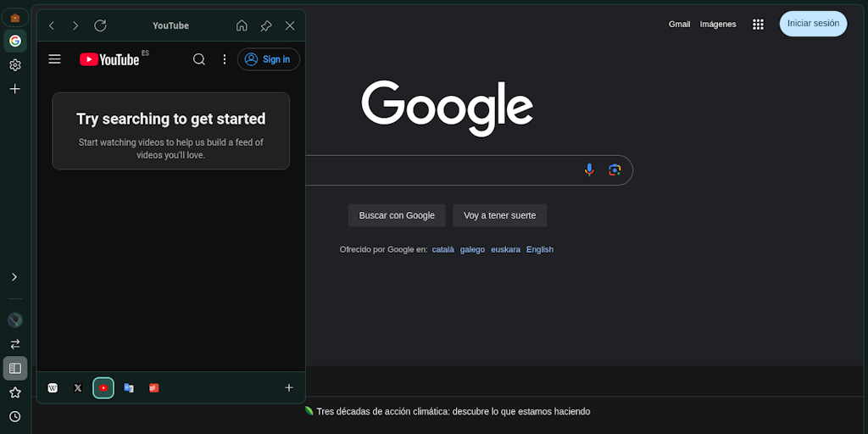Open the Google Translate web panel
This screenshot has width=868, height=434.
129,388
